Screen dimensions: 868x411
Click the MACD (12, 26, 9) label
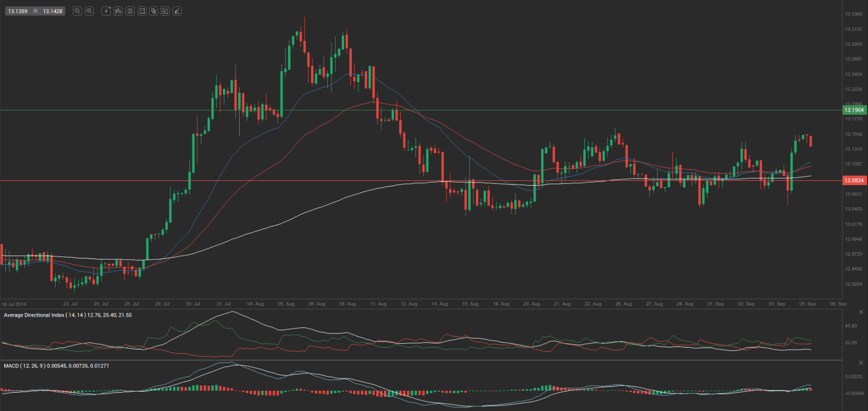pos(56,365)
